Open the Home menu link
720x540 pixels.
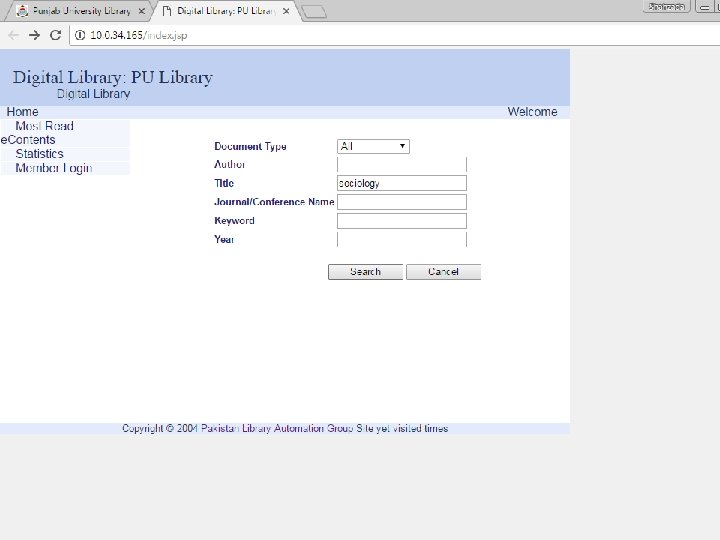22,112
